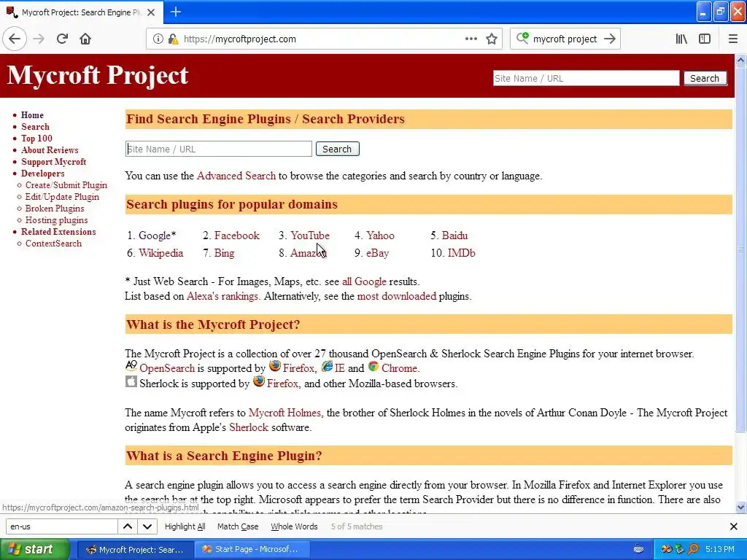Click the address bar URL
This screenshot has height=560, width=747.
pos(239,39)
